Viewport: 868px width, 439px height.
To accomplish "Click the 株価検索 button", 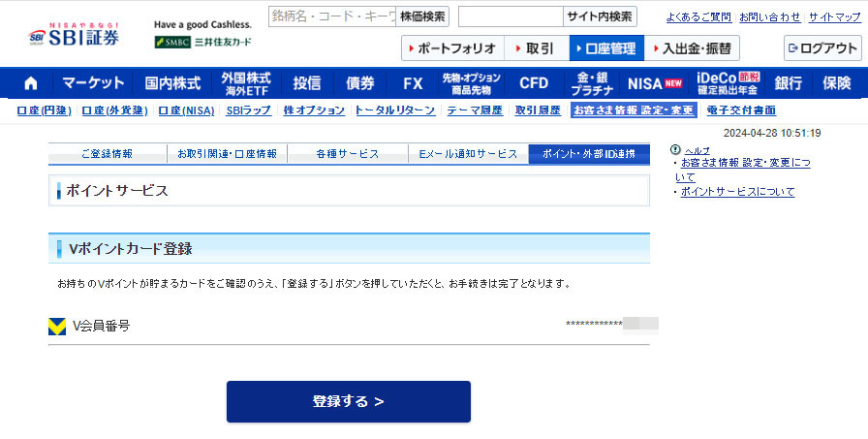I will tap(423, 16).
